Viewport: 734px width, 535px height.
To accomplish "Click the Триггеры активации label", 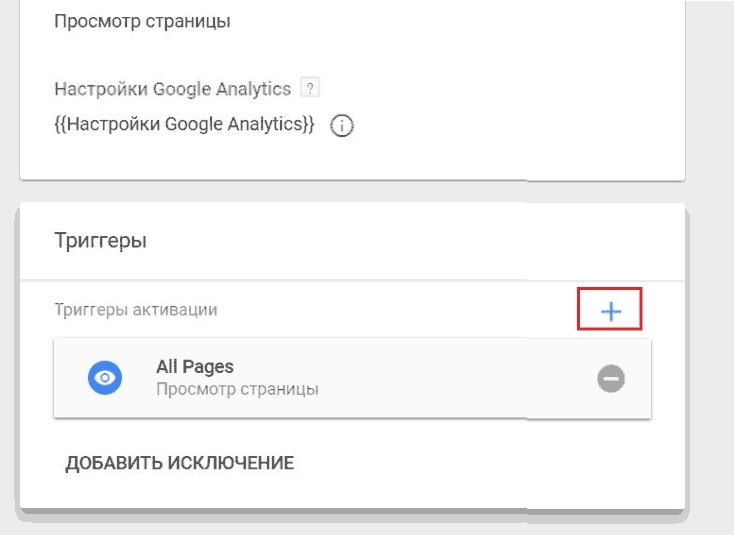I will click(x=136, y=310).
